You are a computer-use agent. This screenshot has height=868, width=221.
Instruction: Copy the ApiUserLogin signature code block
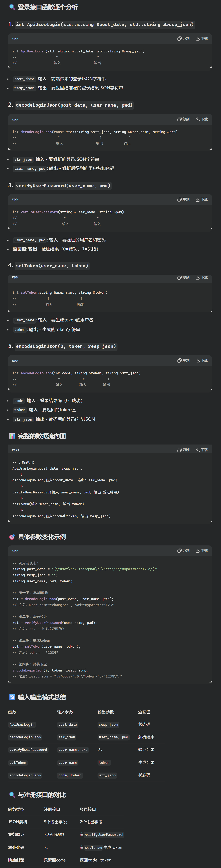tap(183, 39)
